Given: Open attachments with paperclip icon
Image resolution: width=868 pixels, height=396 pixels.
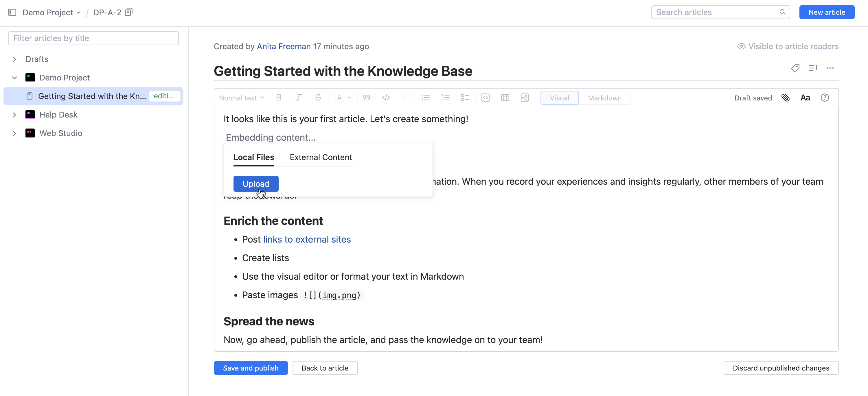Looking at the screenshot, I should click(x=786, y=98).
